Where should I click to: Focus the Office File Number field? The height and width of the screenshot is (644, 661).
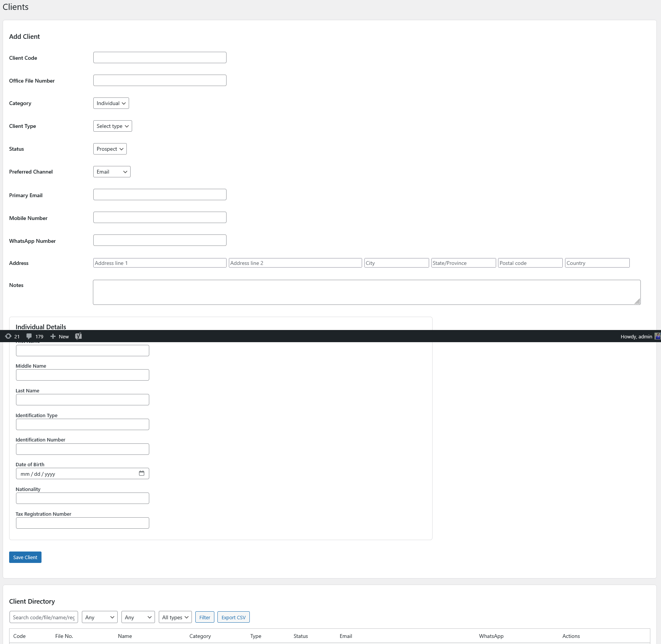point(160,80)
